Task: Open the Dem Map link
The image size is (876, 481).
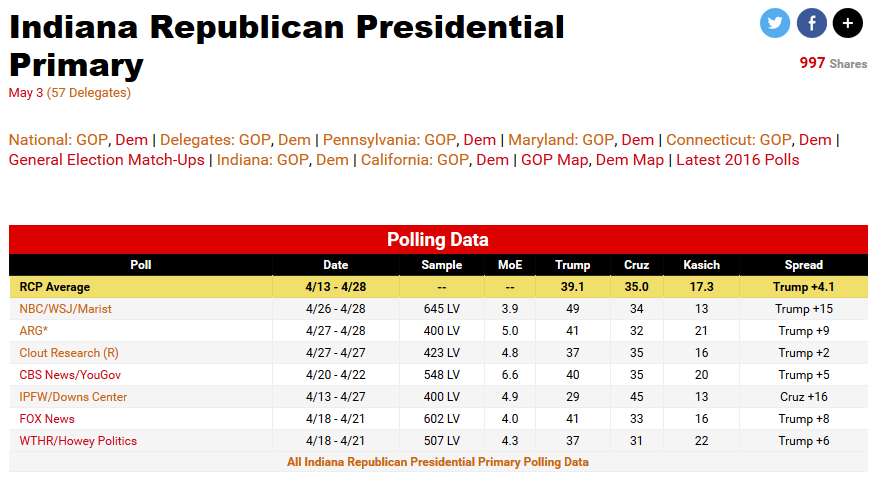Action: click(631, 160)
